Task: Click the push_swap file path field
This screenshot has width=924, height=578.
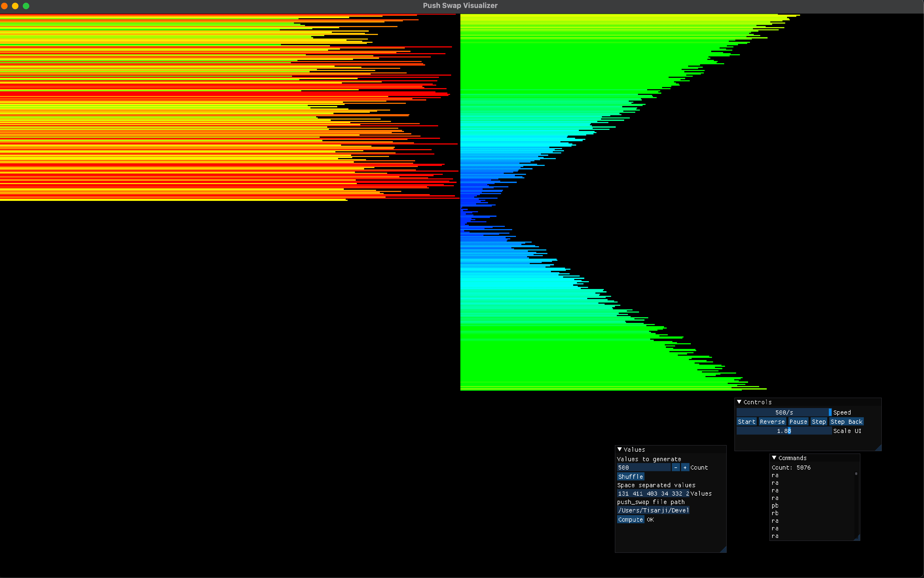Action: (653, 510)
